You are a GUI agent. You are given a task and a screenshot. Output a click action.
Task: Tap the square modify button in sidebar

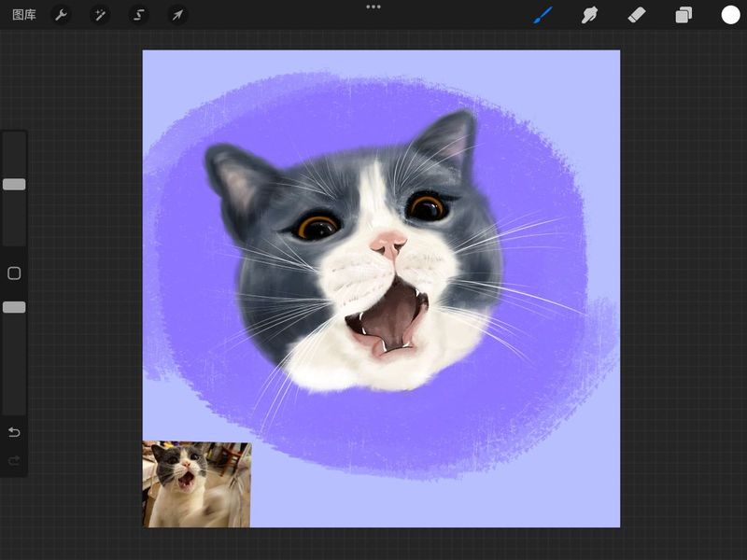pyautogui.click(x=14, y=273)
